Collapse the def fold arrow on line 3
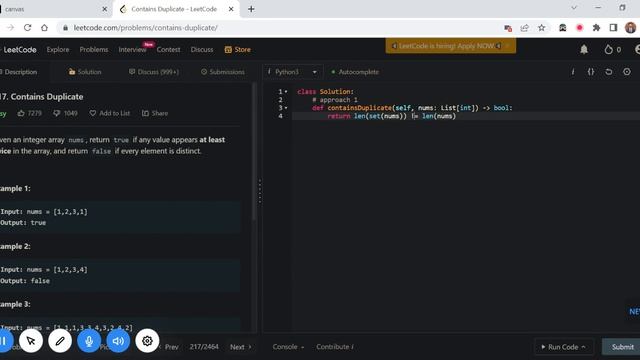Screen dimensions: 640x360 [286, 108]
